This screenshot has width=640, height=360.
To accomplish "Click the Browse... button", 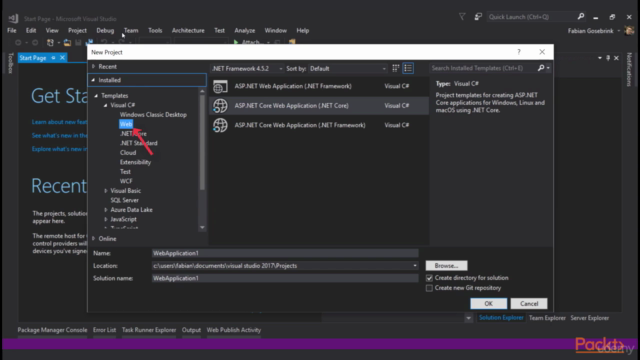I will (446, 266).
